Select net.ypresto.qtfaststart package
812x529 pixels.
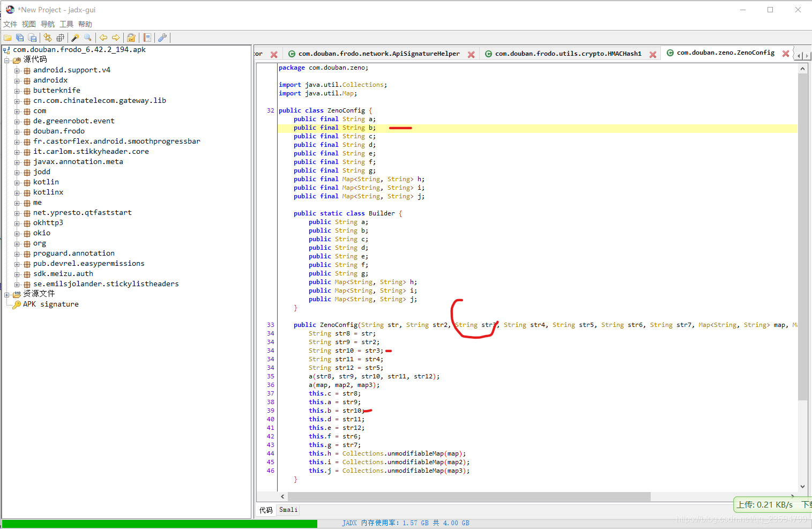(83, 212)
